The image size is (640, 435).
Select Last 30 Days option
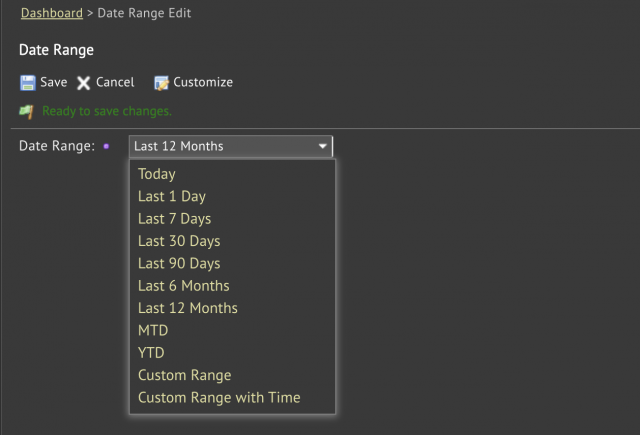pyautogui.click(x=179, y=241)
